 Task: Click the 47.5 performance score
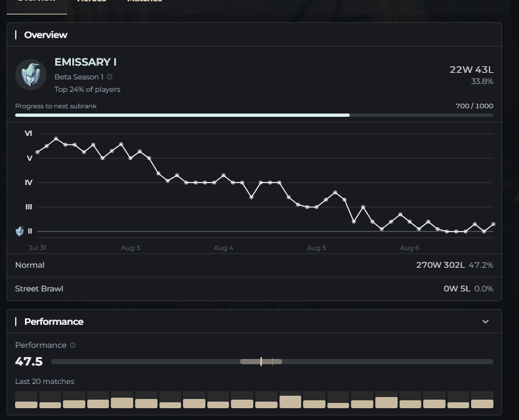point(29,362)
